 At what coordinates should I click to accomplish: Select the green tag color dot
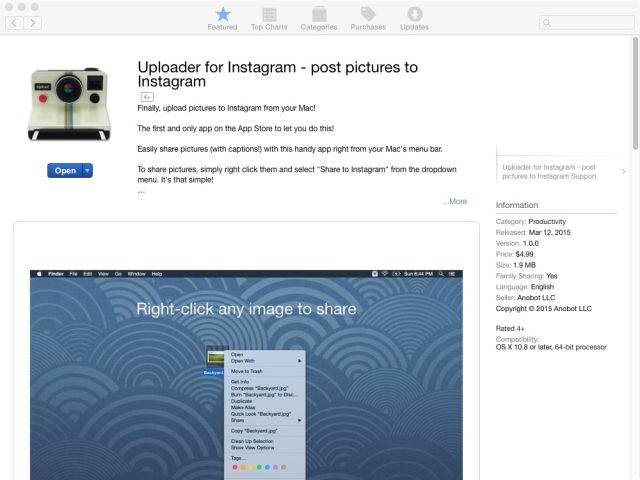pyautogui.click(x=259, y=467)
